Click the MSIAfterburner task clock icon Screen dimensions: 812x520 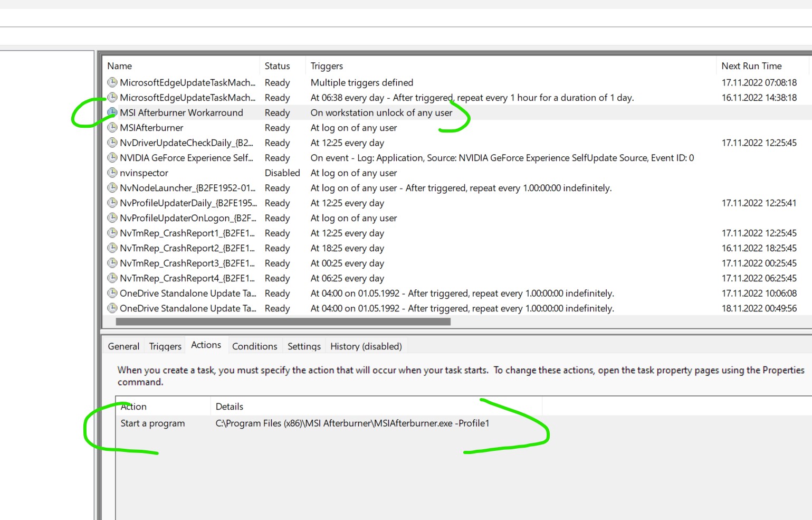point(112,128)
